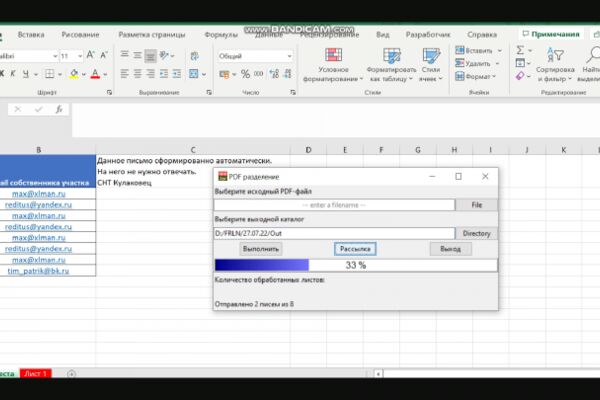The width and height of the screenshot is (600, 400).
Task: Switch to Формулы ribbon tab
Action: coord(221,35)
